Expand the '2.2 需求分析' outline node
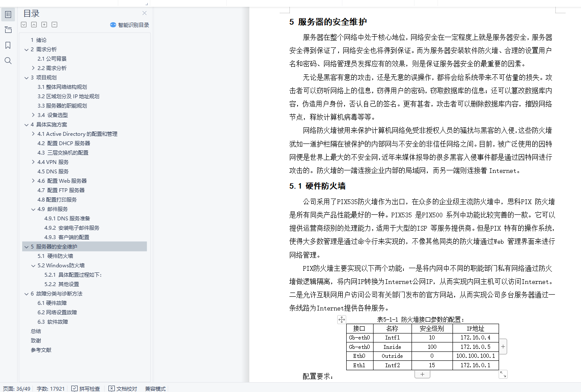The height and width of the screenshot is (392, 581). tap(33, 68)
